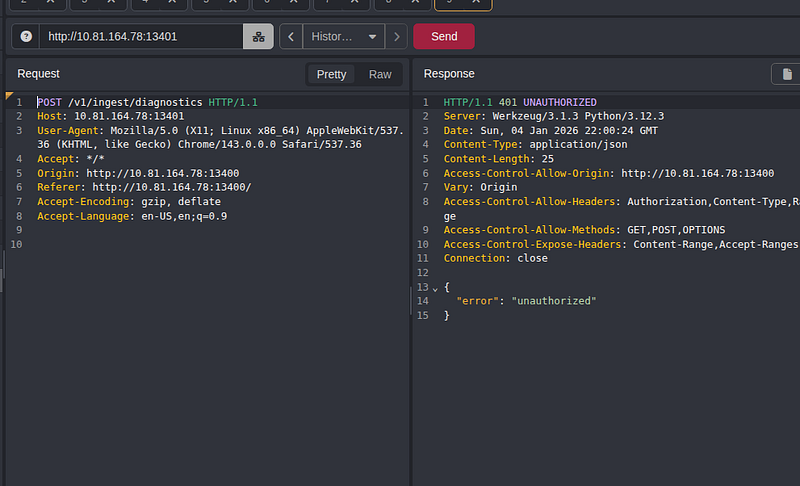Image resolution: width=800 pixels, height=486 pixels.
Task: Click the Access-Control-Allow-Origin response header
Action: click(609, 173)
